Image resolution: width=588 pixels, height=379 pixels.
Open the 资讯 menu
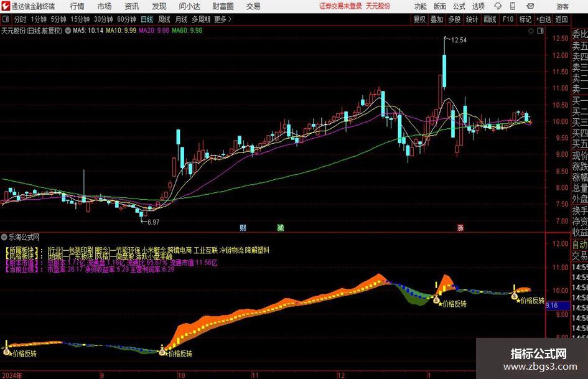click(132, 6)
